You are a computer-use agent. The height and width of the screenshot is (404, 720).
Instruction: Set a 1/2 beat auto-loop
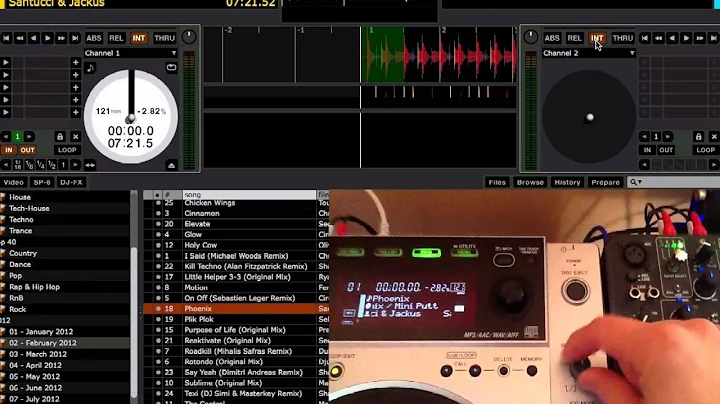(52, 165)
